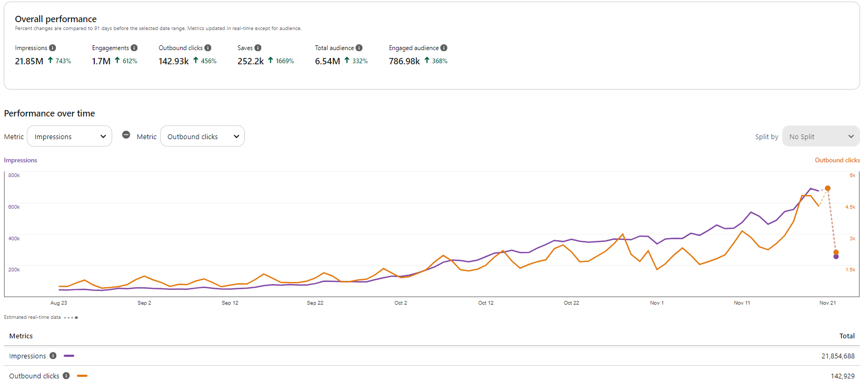The height and width of the screenshot is (390, 868).
Task: Click the Outbound clicks axis label at right
Action: coord(837,160)
